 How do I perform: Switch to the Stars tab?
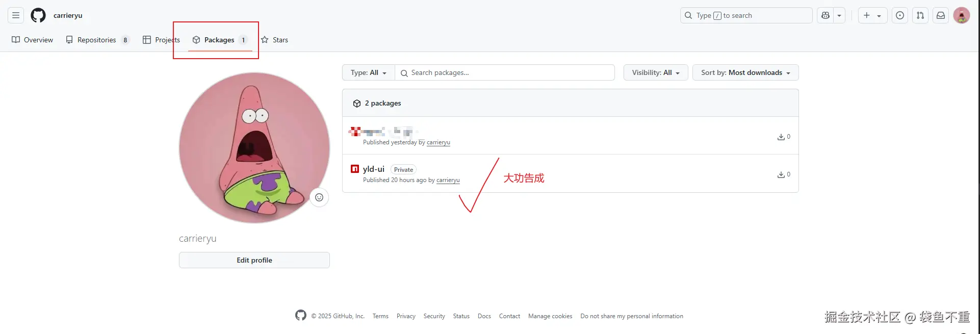[x=274, y=40]
